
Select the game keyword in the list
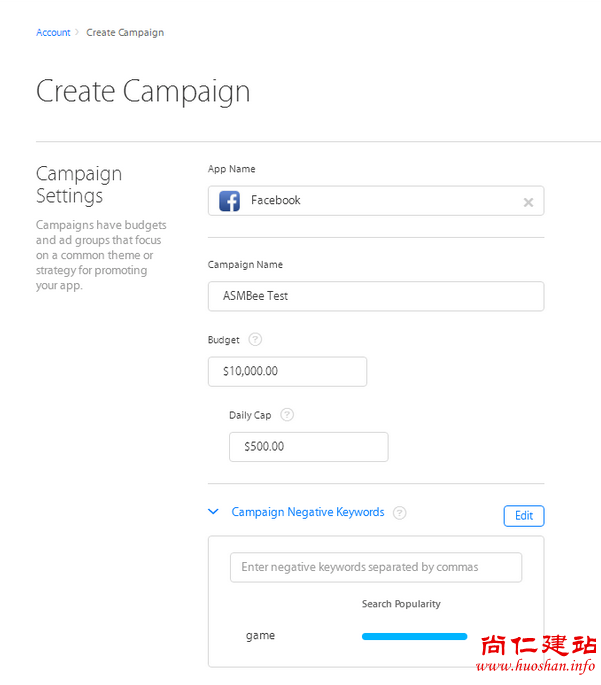click(x=260, y=636)
